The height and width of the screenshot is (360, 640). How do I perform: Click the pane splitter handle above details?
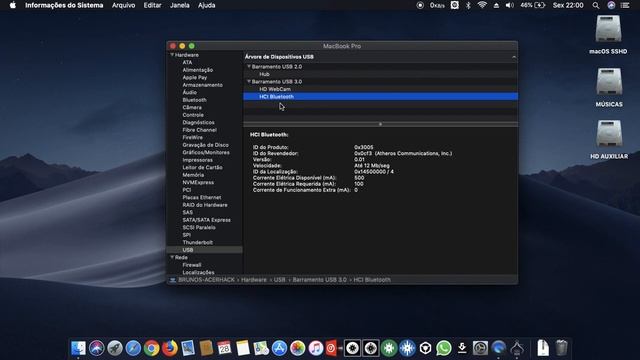[380, 124]
